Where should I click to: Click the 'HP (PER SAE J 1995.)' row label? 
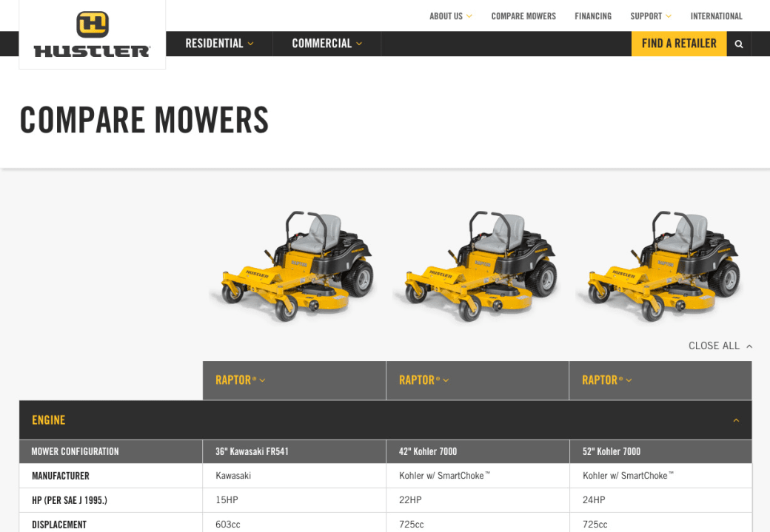click(x=70, y=501)
